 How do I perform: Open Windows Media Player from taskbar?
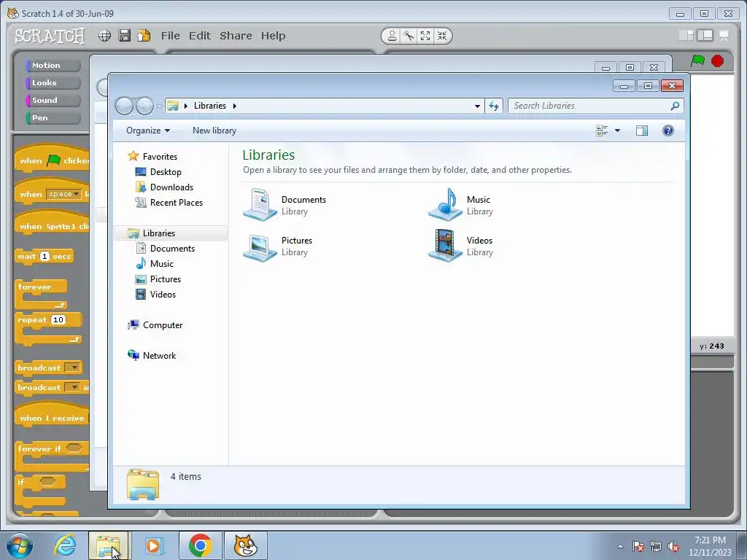[x=154, y=545]
